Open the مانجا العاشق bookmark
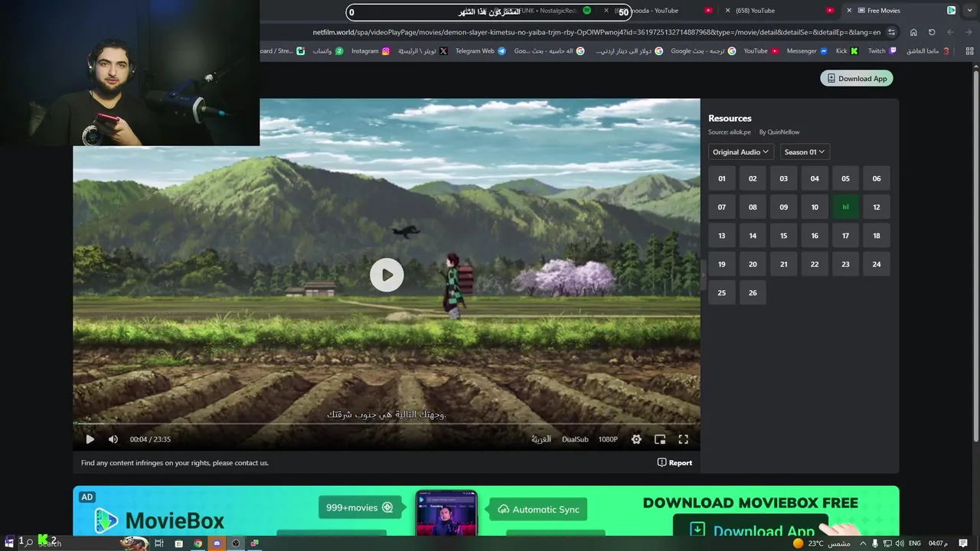The height and width of the screenshot is (551, 980). click(928, 51)
